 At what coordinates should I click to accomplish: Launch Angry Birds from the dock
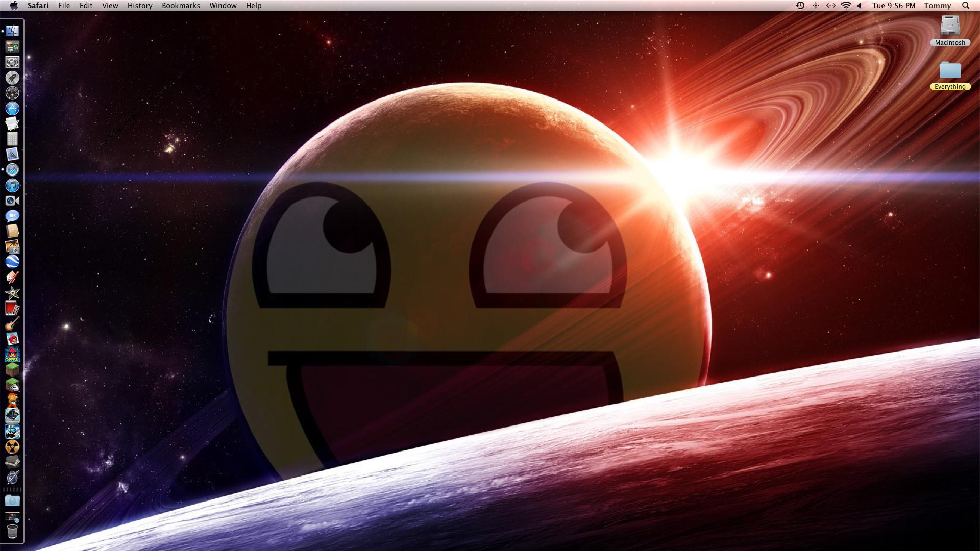coord(12,339)
